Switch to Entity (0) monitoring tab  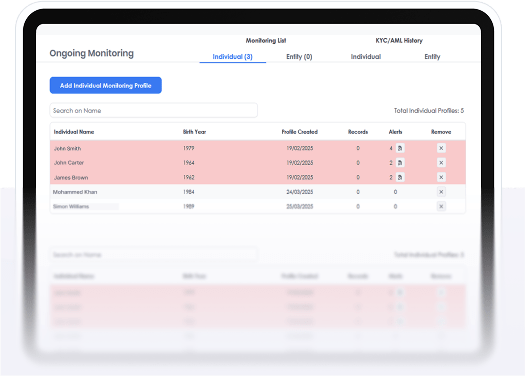pyautogui.click(x=299, y=57)
